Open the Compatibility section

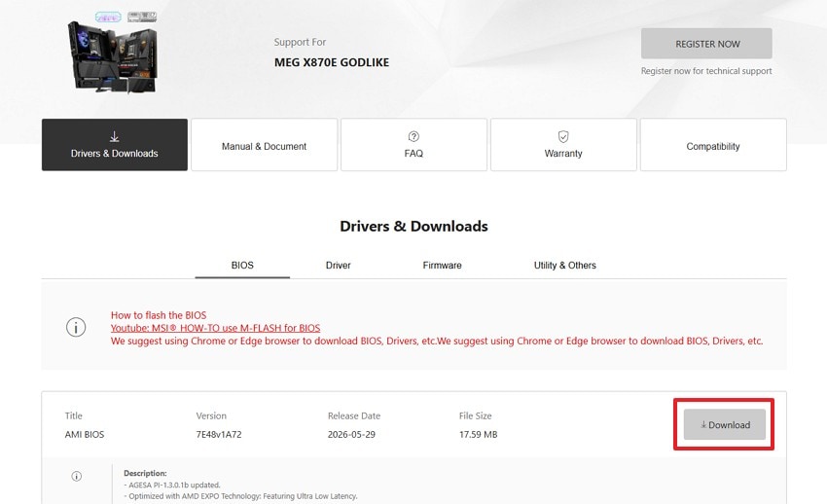point(713,144)
